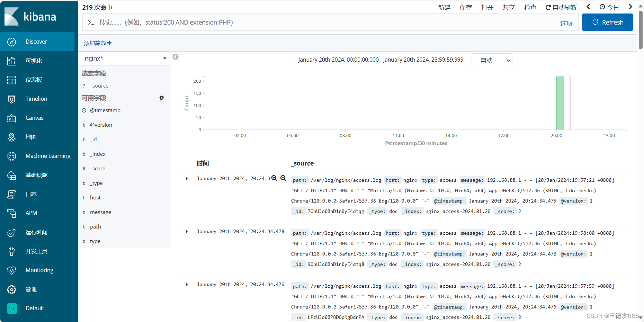Click 新建 in top menu
Viewport: 644px width, 322px height.
click(444, 7)
